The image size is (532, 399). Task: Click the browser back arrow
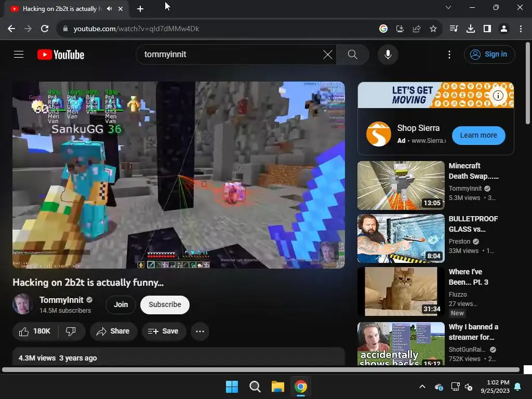pos(11,29)
